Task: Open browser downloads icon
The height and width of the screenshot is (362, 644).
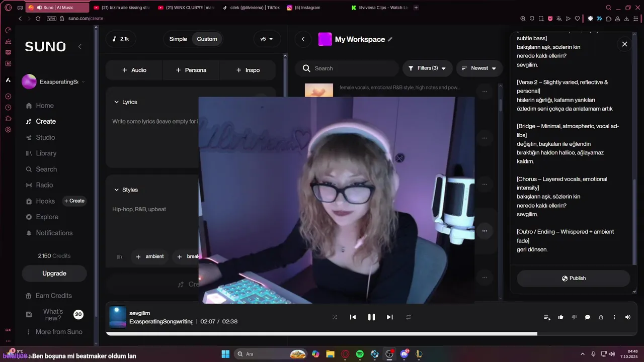Action: pyautogui.click(x=627, y=19)
